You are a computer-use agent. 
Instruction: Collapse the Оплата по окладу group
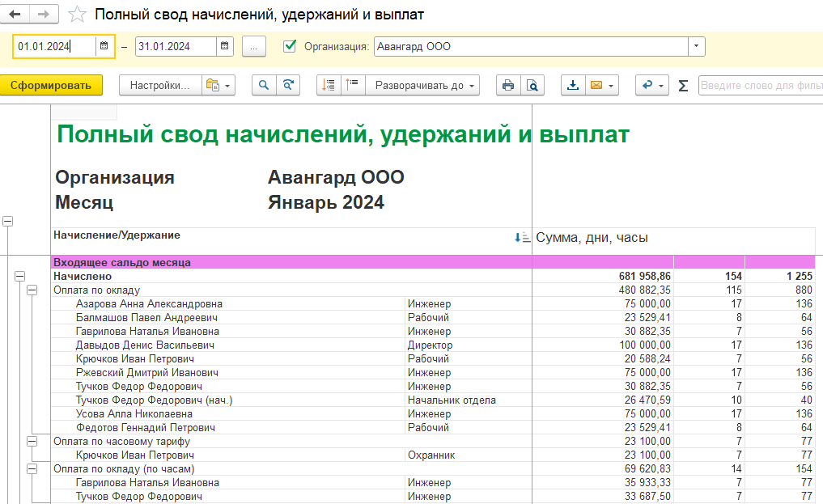click(x=32, y=290)
